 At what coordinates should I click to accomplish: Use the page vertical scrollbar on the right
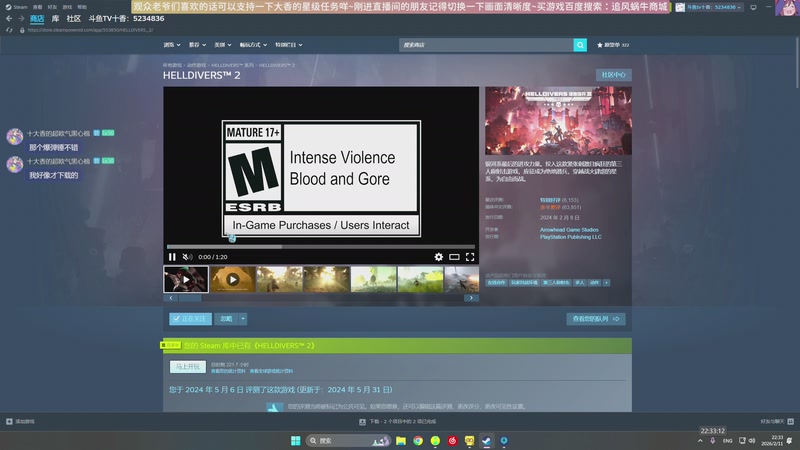[x=796, y=61]
